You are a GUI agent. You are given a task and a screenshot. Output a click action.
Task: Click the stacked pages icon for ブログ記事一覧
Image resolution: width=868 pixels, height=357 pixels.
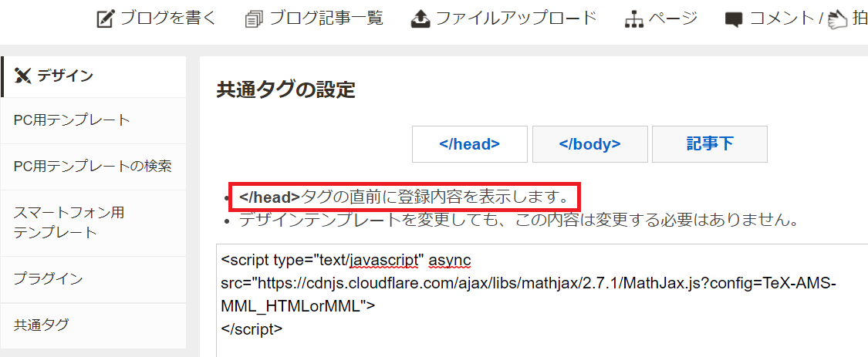click(x=254, y=20)
